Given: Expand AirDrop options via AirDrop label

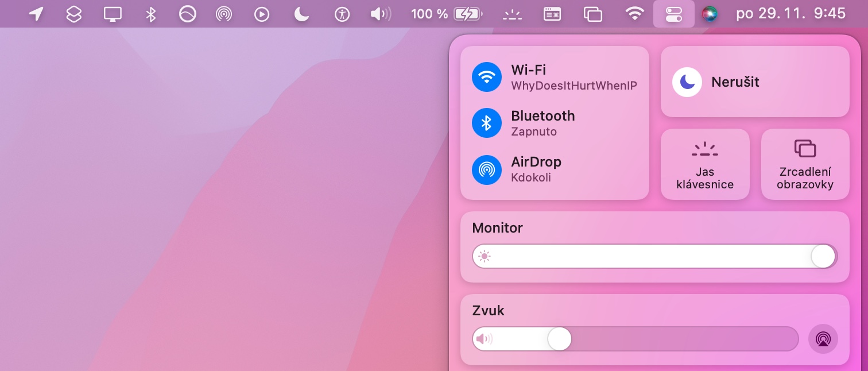Looking at the screenshot, I should pyautogui.click(x=536, y=162).
